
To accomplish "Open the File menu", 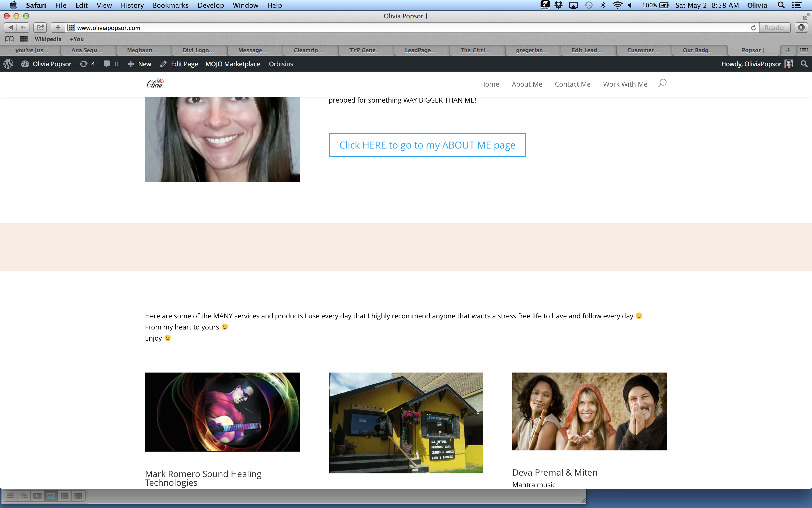I will coord(61,5).
